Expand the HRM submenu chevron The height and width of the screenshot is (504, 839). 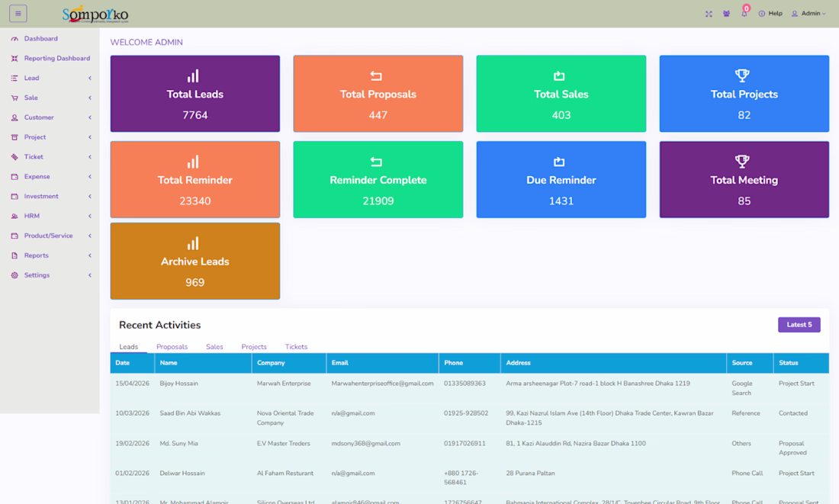pos(90,216)
